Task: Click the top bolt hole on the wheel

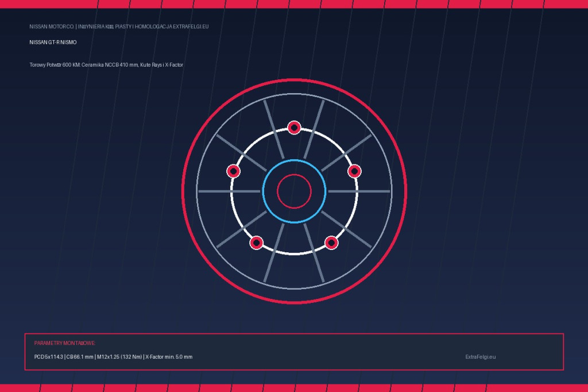Action: [294, 128]
